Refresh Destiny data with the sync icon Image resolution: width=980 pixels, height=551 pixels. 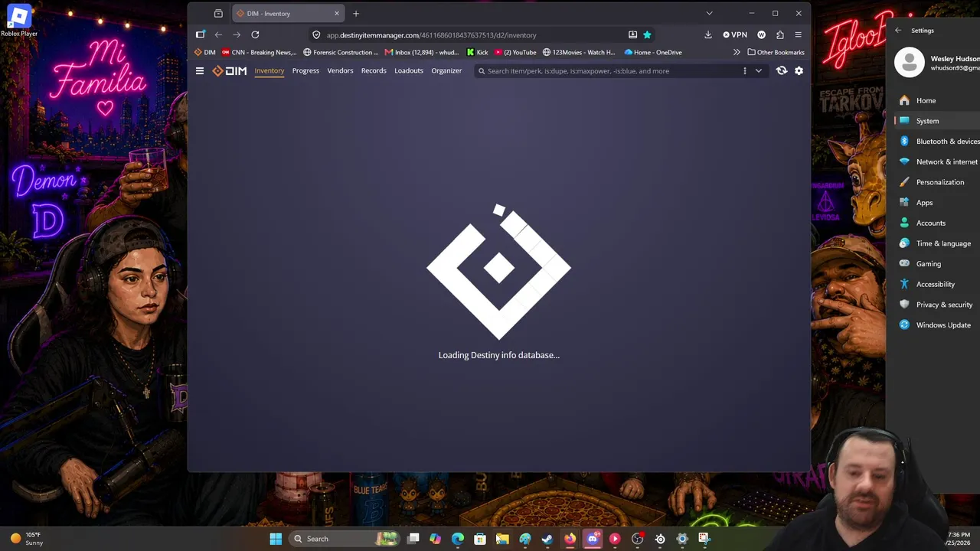coord(781,71)
